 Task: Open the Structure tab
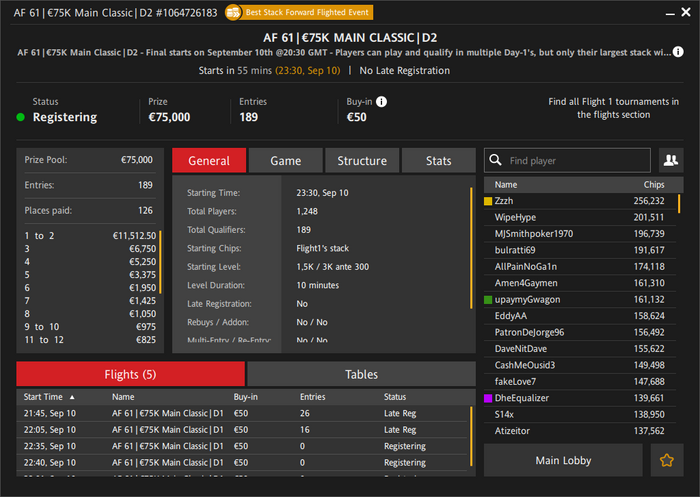tap(362, 160)
